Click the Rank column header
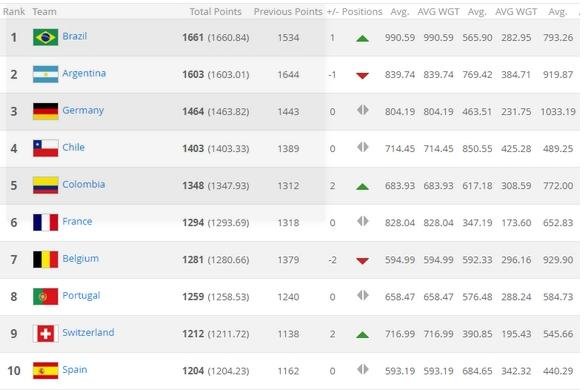 (14, 12)
